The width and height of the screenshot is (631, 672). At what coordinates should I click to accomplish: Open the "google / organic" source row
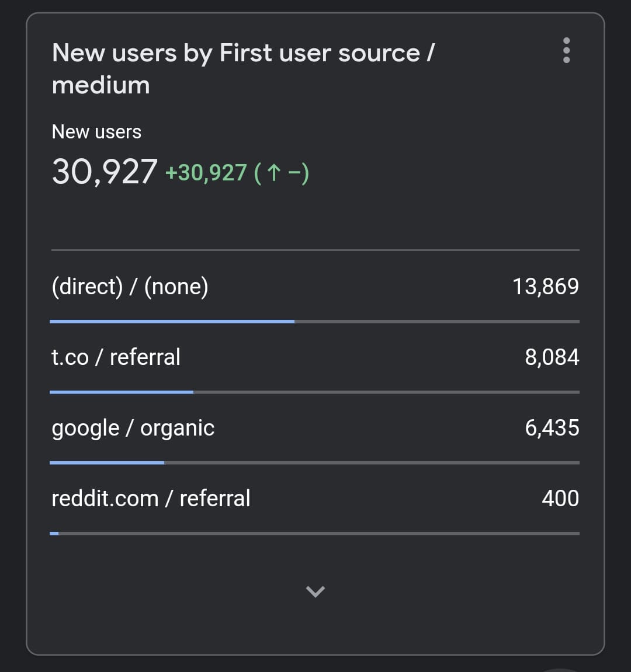133,428
